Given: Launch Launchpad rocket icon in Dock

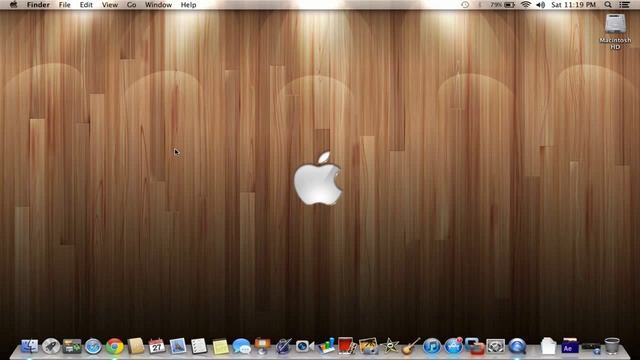Looking at the screenshot, I should tap(51, 346).
